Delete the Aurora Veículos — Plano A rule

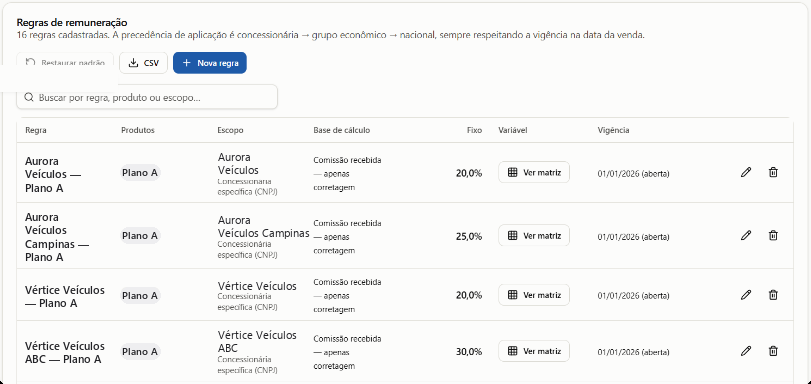pos(773,172)
